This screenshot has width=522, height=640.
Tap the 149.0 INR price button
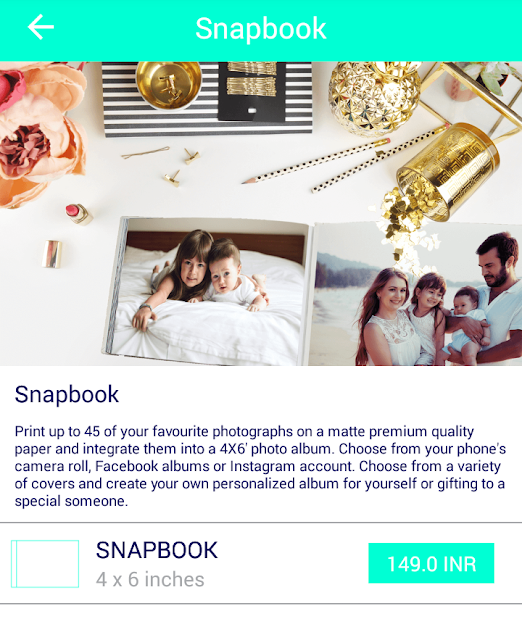431,563
